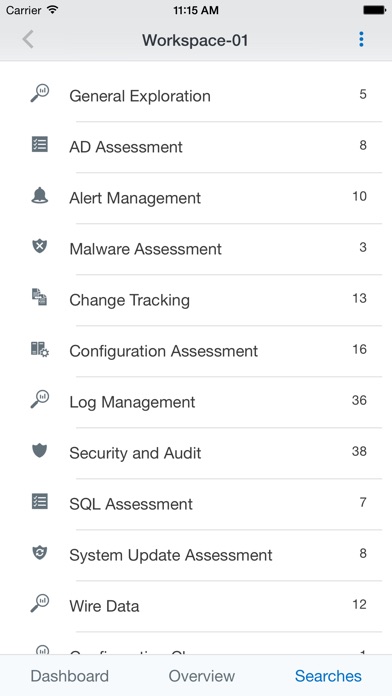Tap the count 38 for Security and Audit
Viewport: 392px width, 696px height.
(359, 451)
